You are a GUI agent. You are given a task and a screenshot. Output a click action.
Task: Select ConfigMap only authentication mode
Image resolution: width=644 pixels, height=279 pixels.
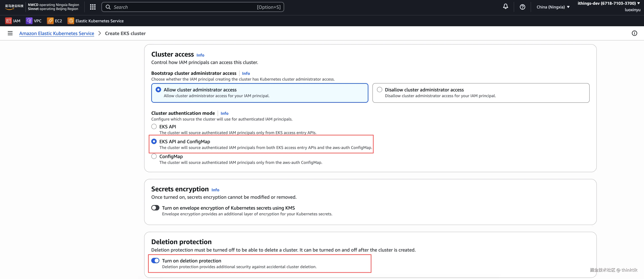click(154, 156)
